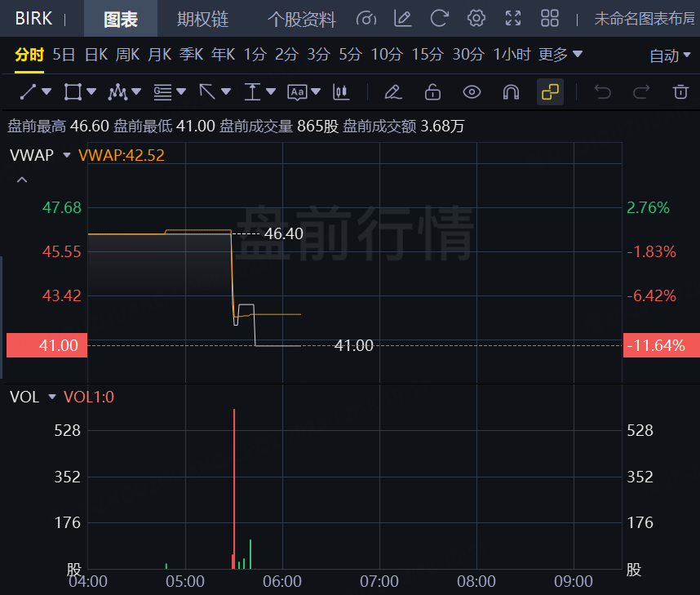Toggle the lock on drawings
Screen dimensions: 700x595
[432, 92]
